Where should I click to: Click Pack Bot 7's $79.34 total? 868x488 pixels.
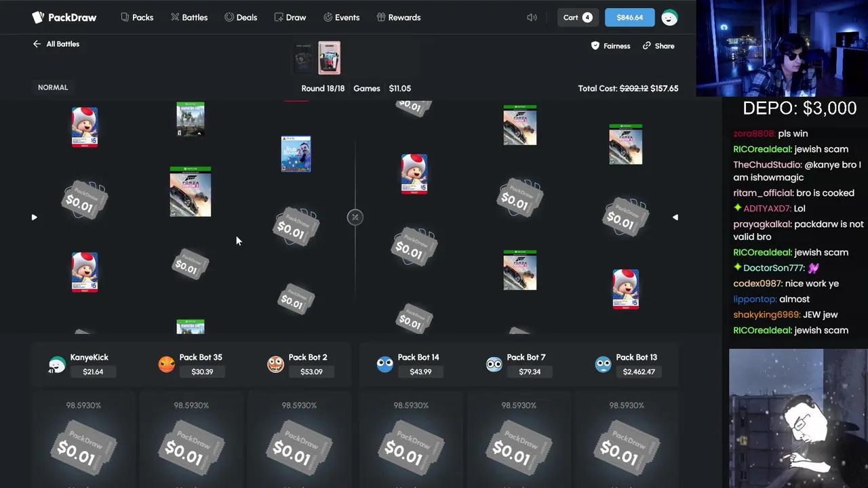click(x=530, y=371)
